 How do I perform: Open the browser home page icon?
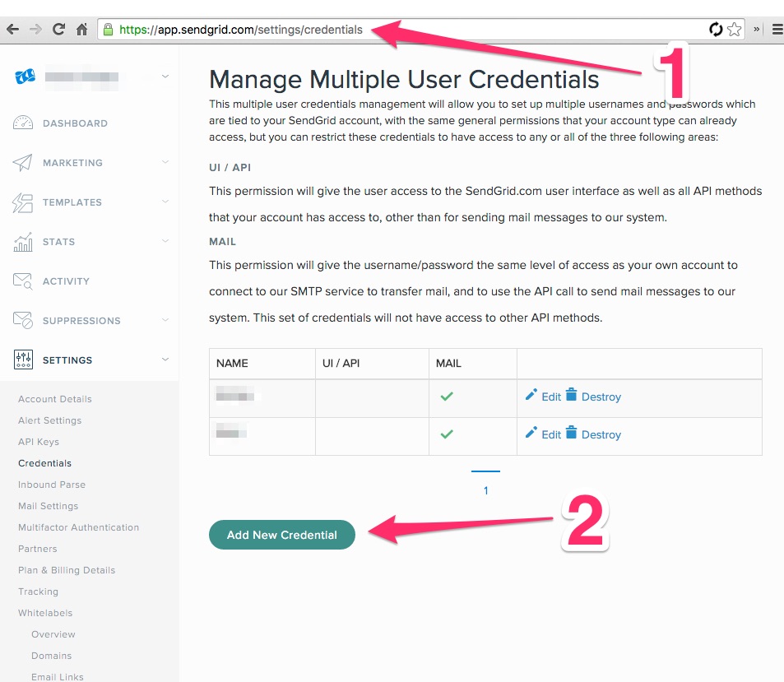(81, 30)
